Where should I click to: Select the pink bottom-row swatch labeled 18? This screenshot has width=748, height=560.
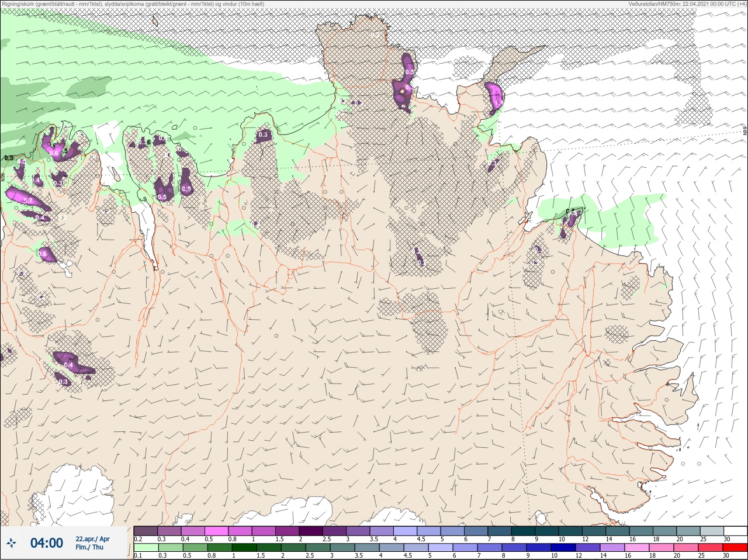point(661,548)
